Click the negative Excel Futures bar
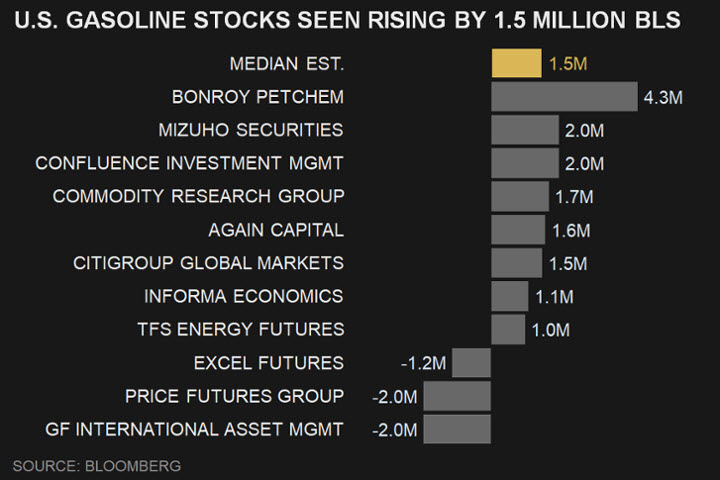 coord(471,363)
